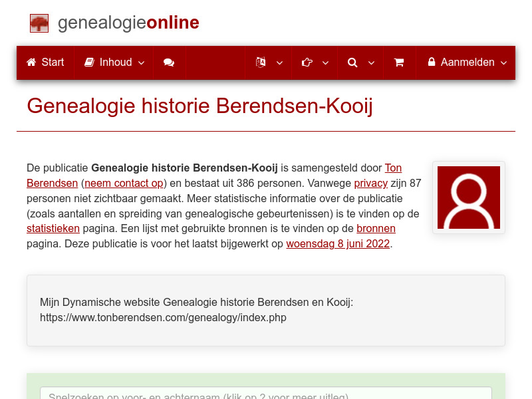Expand the Inhoud dropdown chevron
The height and width of the screenshot is (399, 532).
click(141, 63)
